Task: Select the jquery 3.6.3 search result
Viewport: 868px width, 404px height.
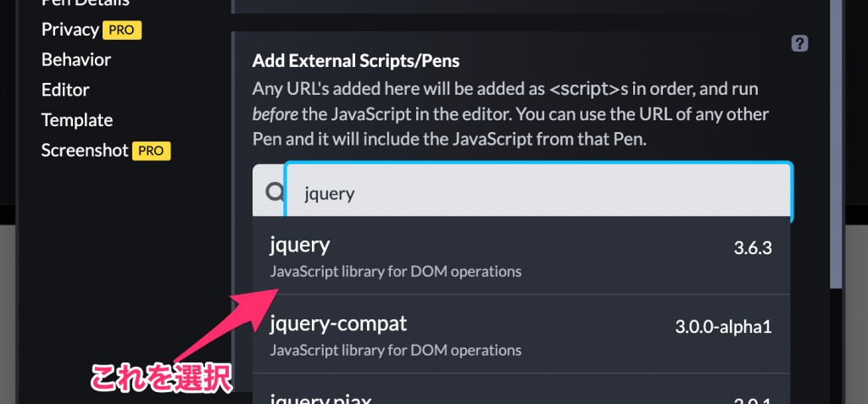Action: 521,256
